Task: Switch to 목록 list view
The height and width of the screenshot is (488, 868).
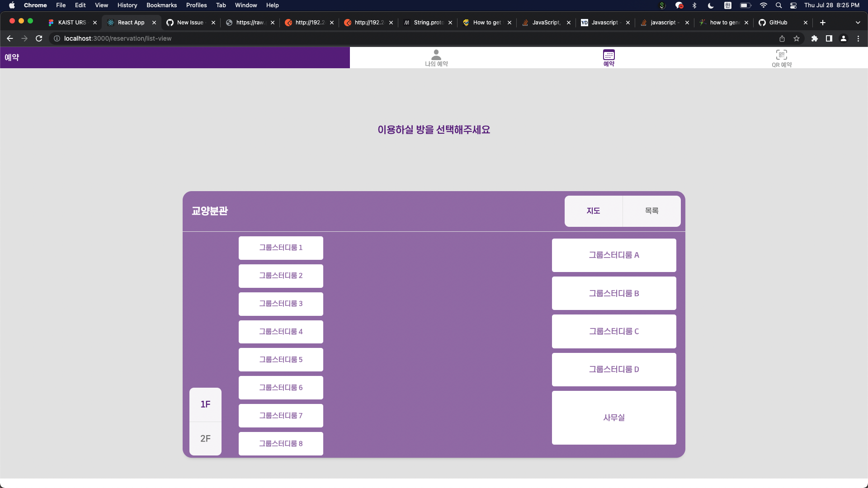Action: (x=652, y=211)
